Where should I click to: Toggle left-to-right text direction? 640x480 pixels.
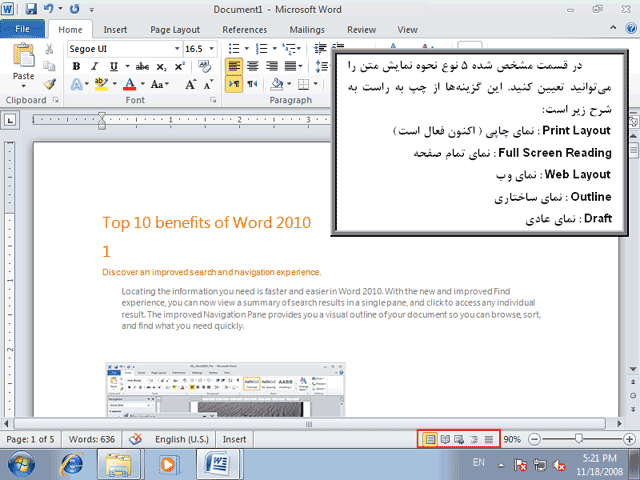tap(234, 84)
